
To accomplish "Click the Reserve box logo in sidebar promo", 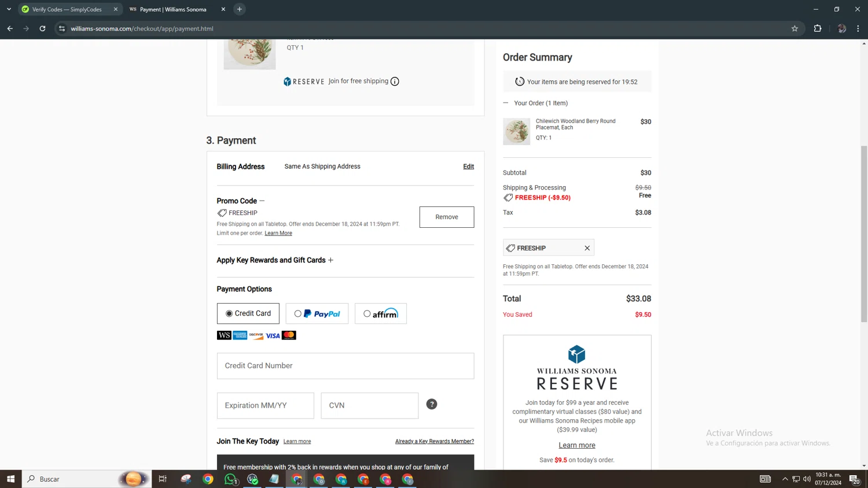I will pyautogui.click(x=577, y=354).
